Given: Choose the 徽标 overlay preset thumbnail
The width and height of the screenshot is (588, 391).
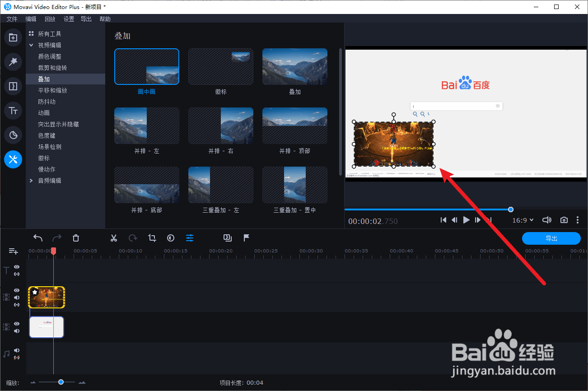Looking at the screenshot, I should click(221, 67).
